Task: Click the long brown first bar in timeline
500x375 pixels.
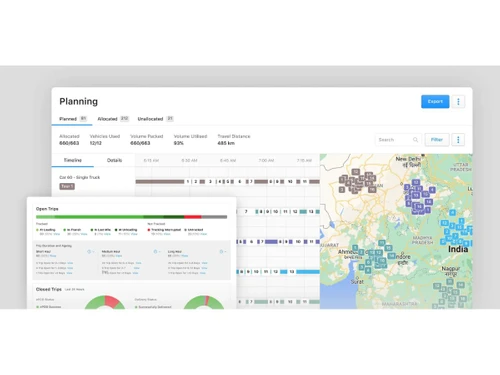Action: point(160,182)
